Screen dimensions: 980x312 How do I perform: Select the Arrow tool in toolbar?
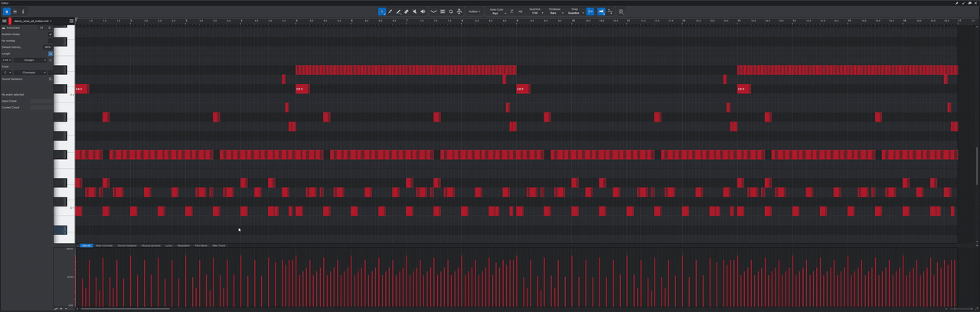pyautogui.click(x=381, y=11)
